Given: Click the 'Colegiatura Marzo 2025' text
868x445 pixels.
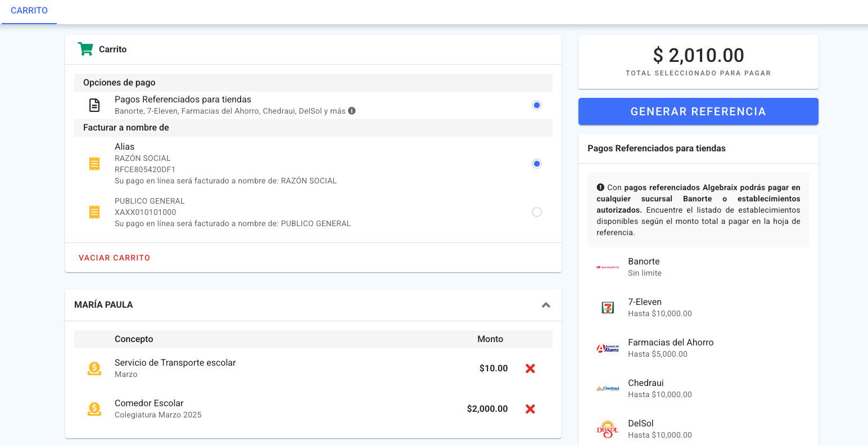Looking at the screenshot, I should pyautogui.click(x=158, y=415).
